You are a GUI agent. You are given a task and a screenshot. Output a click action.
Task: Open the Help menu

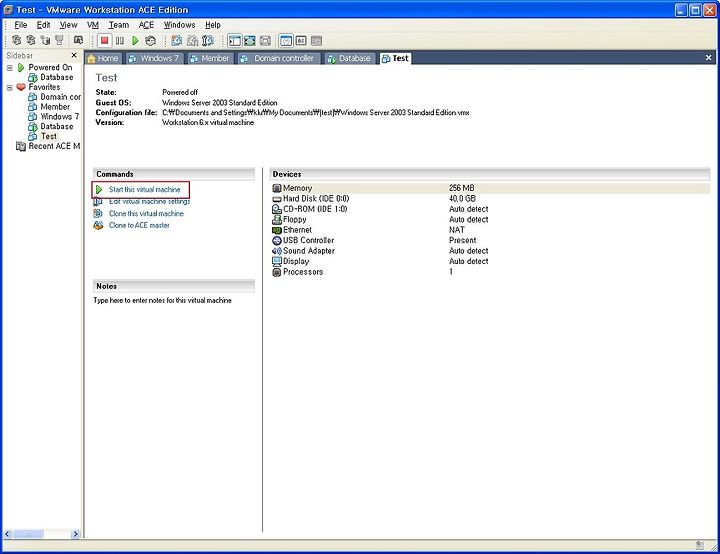click(213, 25)
